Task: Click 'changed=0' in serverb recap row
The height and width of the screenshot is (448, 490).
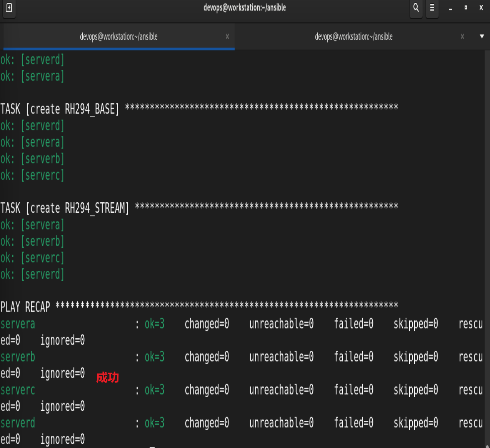Action: click(207, 357)
